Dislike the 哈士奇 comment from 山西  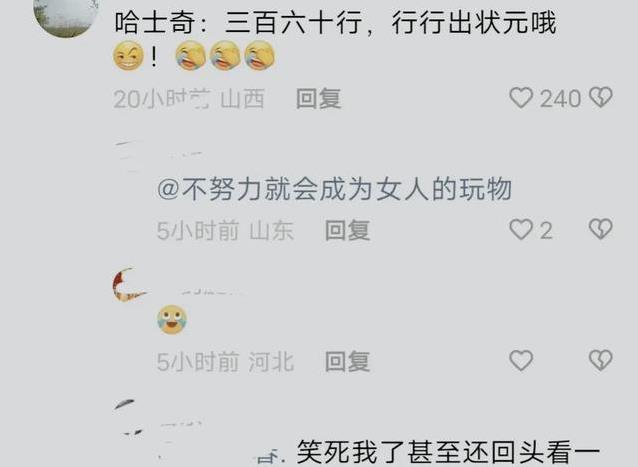tap(601, 98)
